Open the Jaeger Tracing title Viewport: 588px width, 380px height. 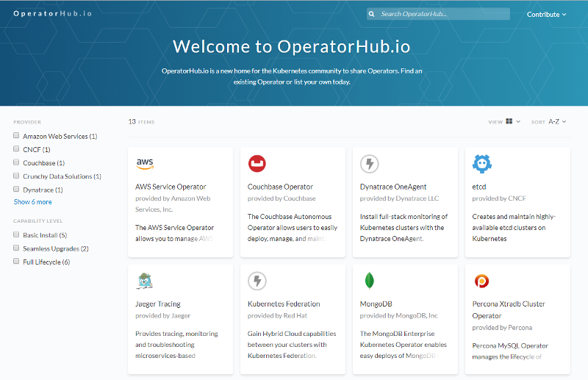pyautogui.click(x=158, y=304)
